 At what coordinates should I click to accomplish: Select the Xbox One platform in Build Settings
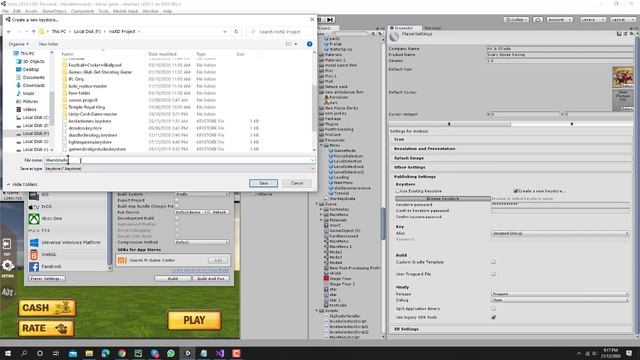(51, 218)
